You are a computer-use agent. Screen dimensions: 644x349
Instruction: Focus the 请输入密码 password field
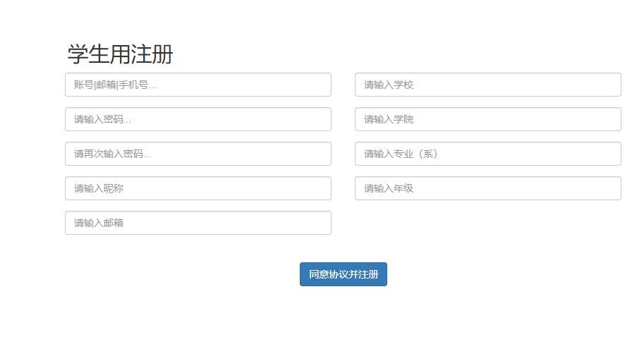198,119
